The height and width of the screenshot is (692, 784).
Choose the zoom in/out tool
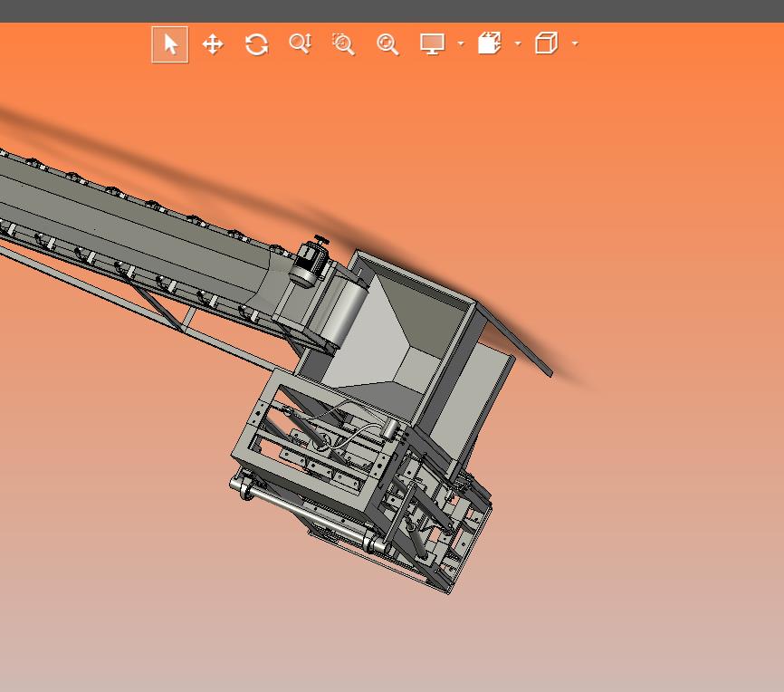pos(301,43)
